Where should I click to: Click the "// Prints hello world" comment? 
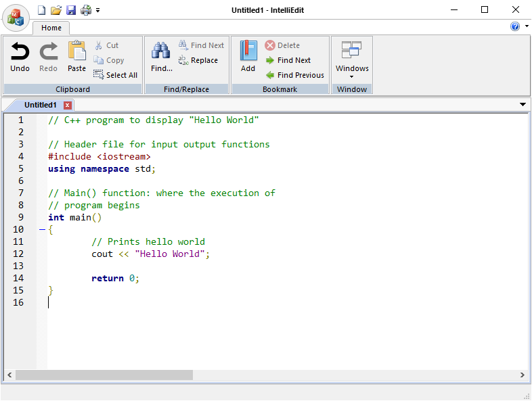tap(148, 241)
